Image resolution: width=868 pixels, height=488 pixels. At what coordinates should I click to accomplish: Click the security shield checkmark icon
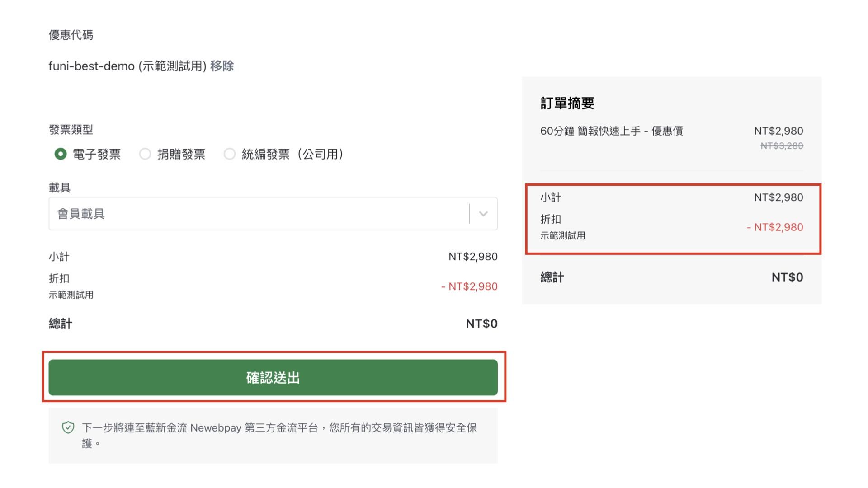[68, 427]
